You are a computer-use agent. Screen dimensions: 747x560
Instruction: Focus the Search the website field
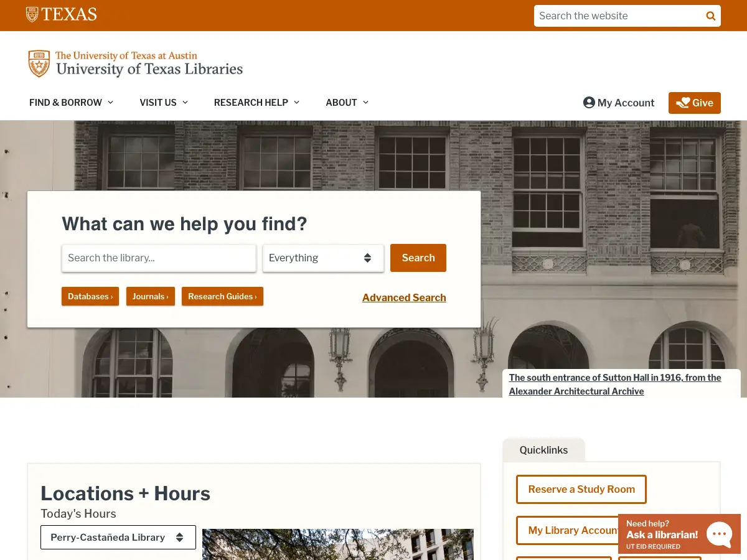coord(618,16)
